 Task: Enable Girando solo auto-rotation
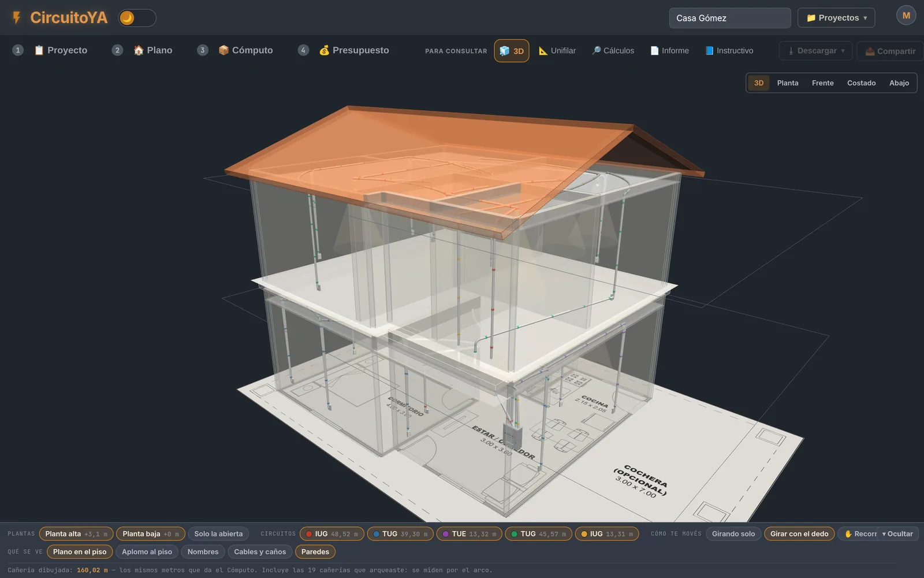pyautogui.click(x=733, y=533)
